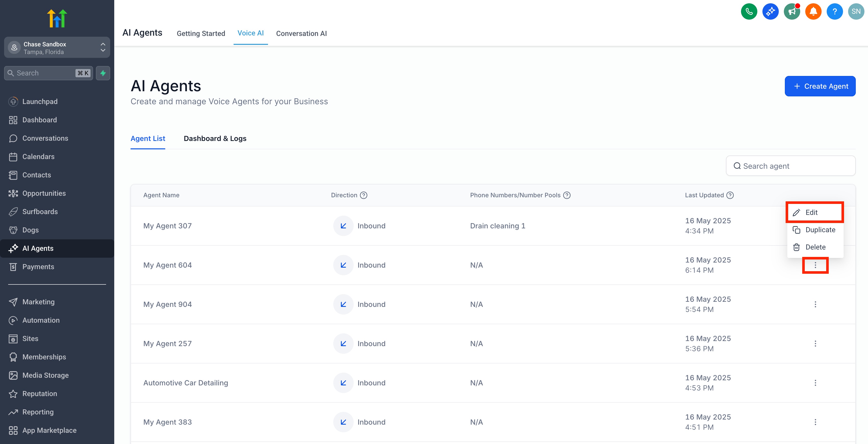The height and width of the screenshot is (444, 868).
Task: Open the three-dot menu for My Agent 257
Action: (x=815, y=344)
